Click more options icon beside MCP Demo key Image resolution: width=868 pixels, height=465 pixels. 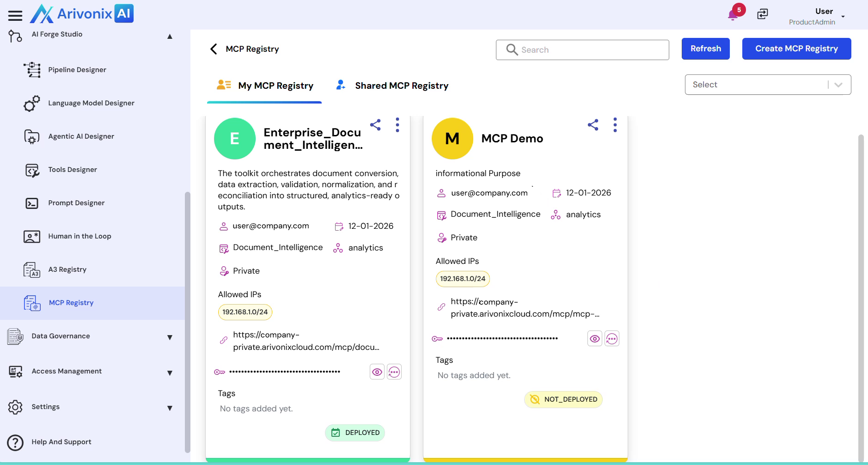coord(611,339)
